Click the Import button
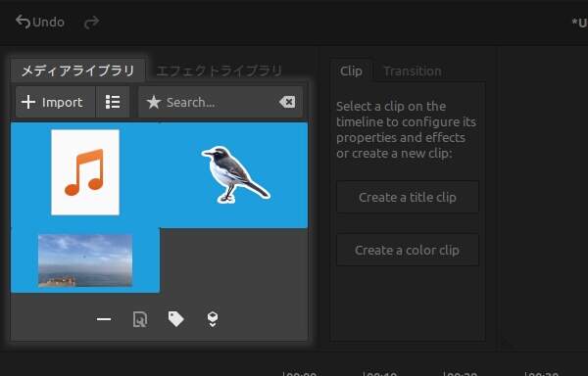This screenshot has height=376, width=588. [x=55, y=102]
